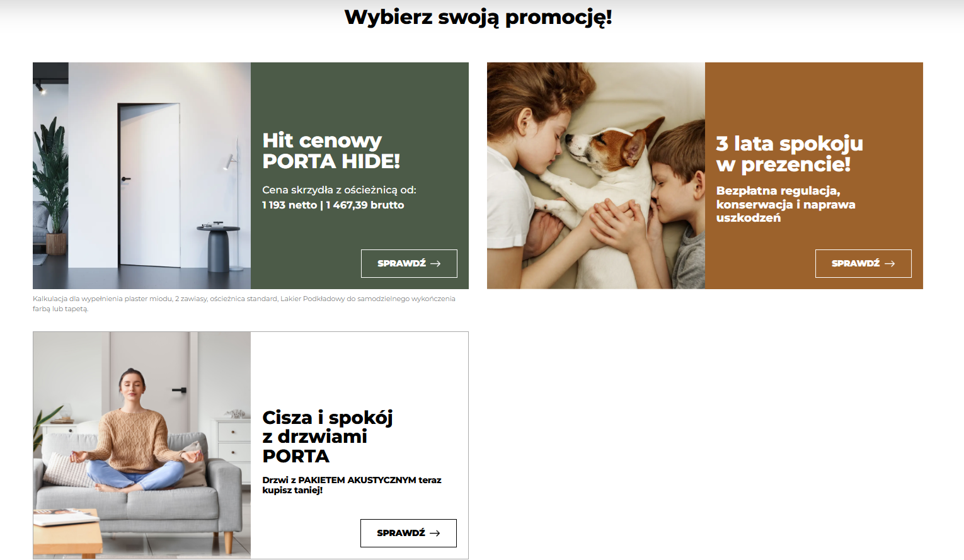Screen dimensions: 964x560
Task: Click the 'Kalkulacja dla wypełnienia' footnote text
Action: (244, 304)
